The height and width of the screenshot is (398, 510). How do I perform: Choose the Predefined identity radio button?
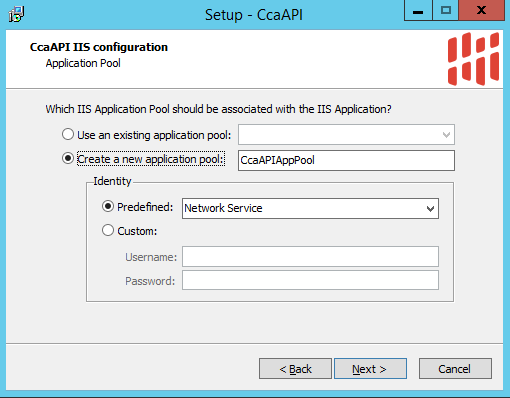108,207
